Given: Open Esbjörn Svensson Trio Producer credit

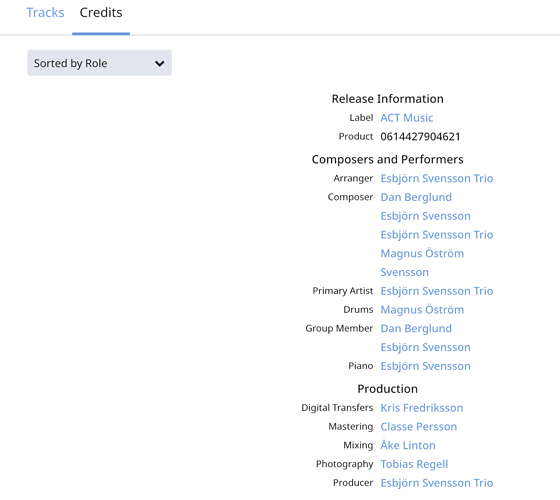Looking at the screenshot, I should (x=436, y=483).
